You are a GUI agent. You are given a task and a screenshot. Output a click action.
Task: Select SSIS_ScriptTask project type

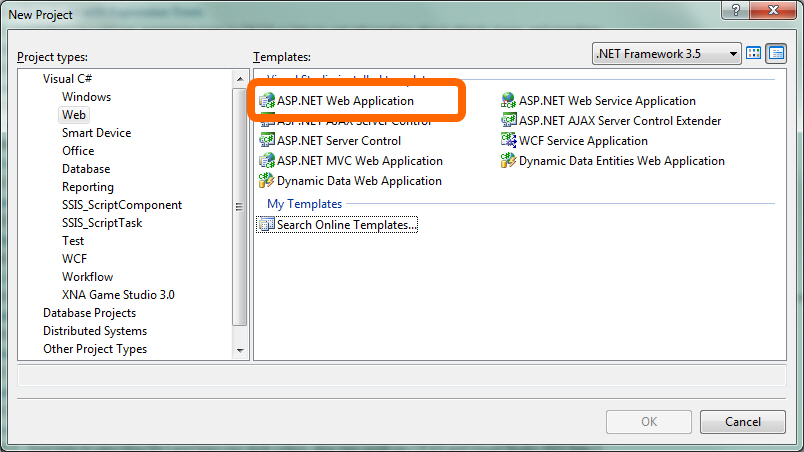coord(102,223)
